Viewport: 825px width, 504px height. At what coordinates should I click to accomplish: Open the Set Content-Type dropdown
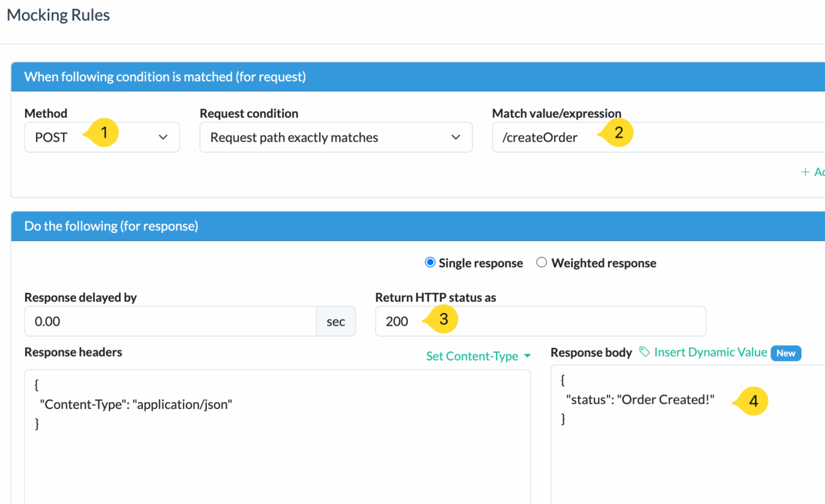pyautogui.click(x=478, y=356)
